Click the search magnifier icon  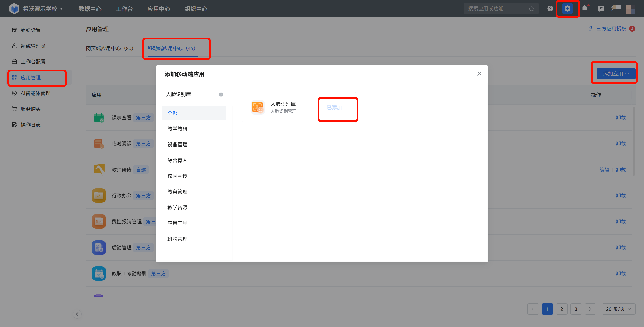pos(532,9)
